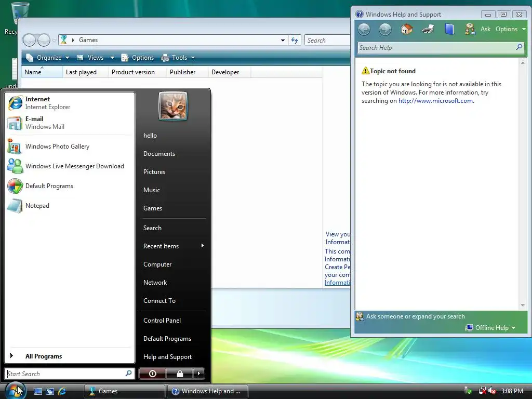Open Windows Live Messenger Download

point(70,166)
